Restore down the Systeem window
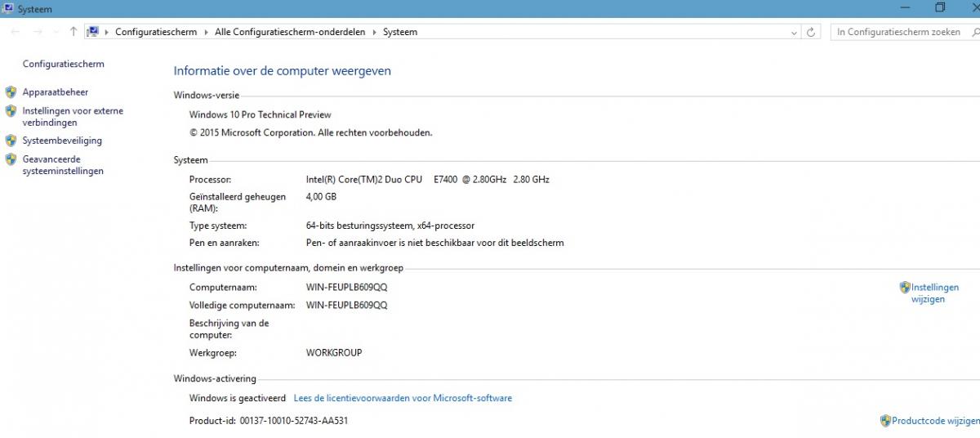The height and width of the screenshot is (438, 980). coord(940,7)
